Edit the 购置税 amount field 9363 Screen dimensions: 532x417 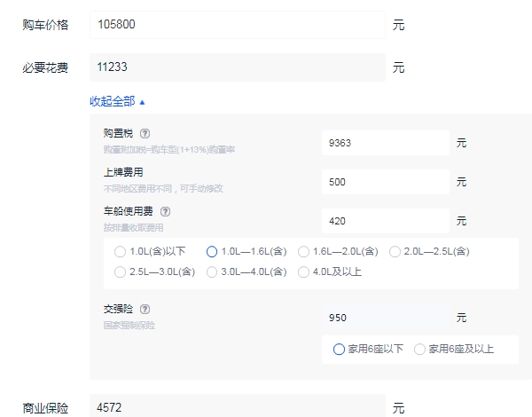[386, 143]
